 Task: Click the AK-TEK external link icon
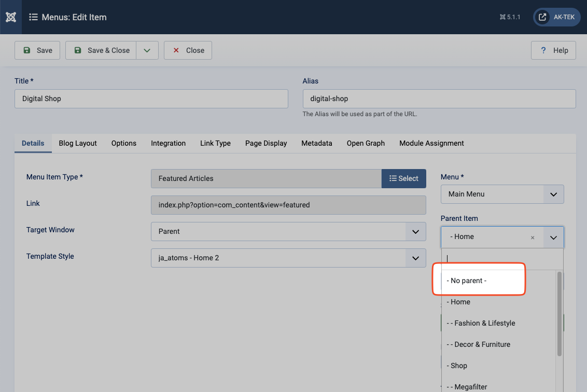[x=542, y=17]
